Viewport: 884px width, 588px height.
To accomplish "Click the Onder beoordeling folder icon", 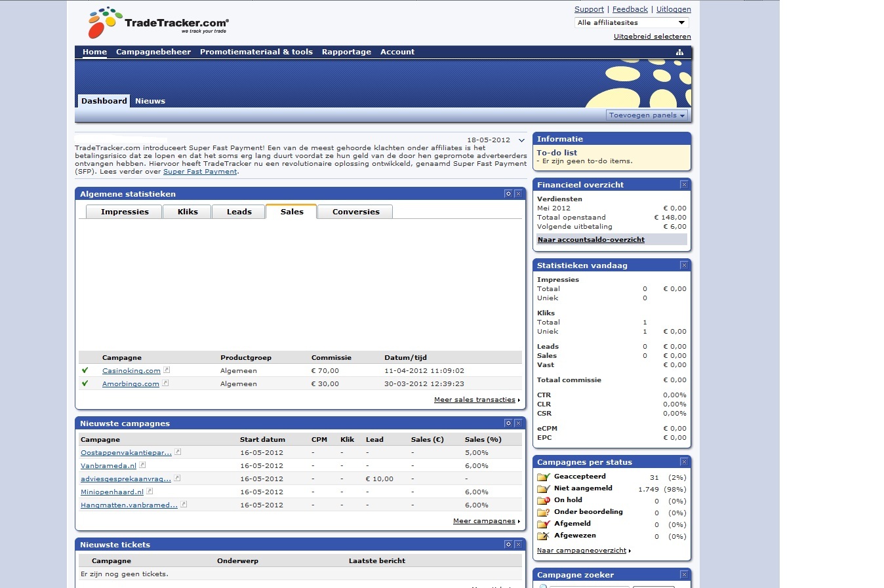I will (543, 513).
